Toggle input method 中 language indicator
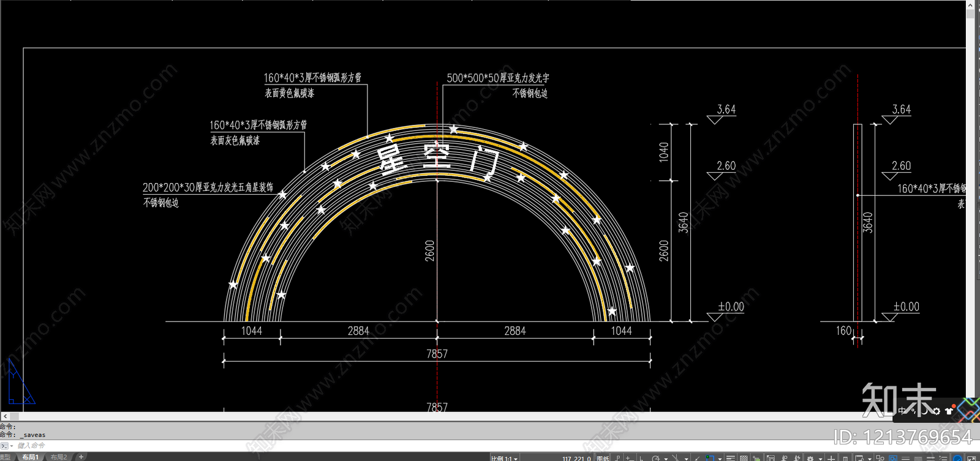Viewport: 980px width, 461px height. point(903,411)
